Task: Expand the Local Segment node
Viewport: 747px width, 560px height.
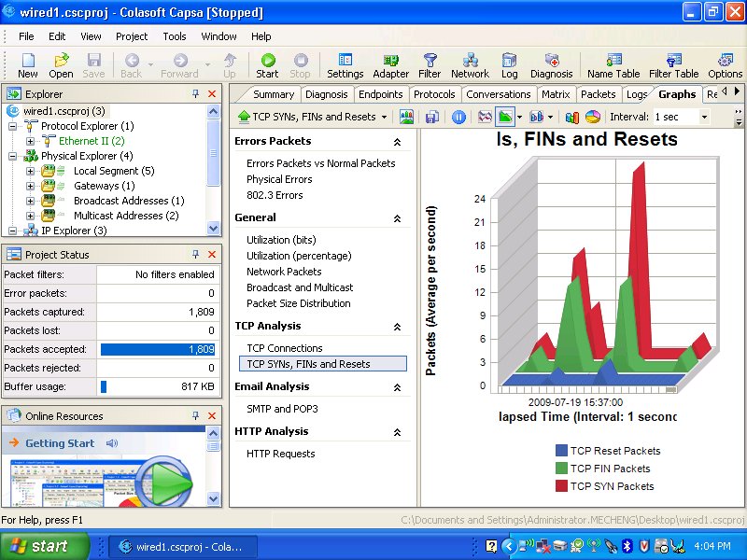Action: pos(31,171)
